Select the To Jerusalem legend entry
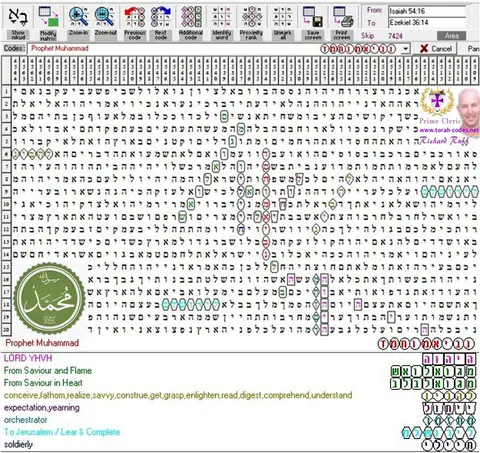The width and height of the screenshot is (480, 453). [62, 432]
